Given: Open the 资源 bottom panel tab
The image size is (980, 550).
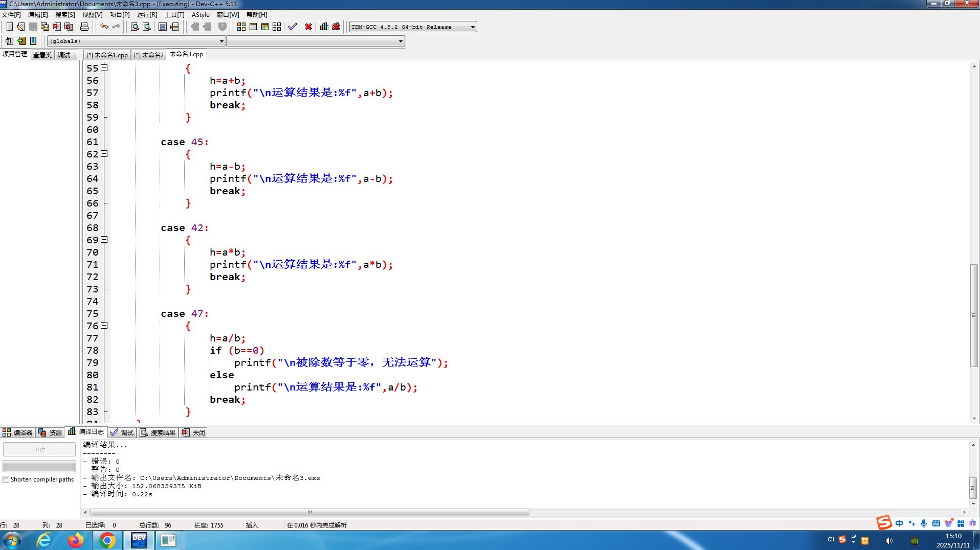Looking at the screenshot, I should click(50, 432).
